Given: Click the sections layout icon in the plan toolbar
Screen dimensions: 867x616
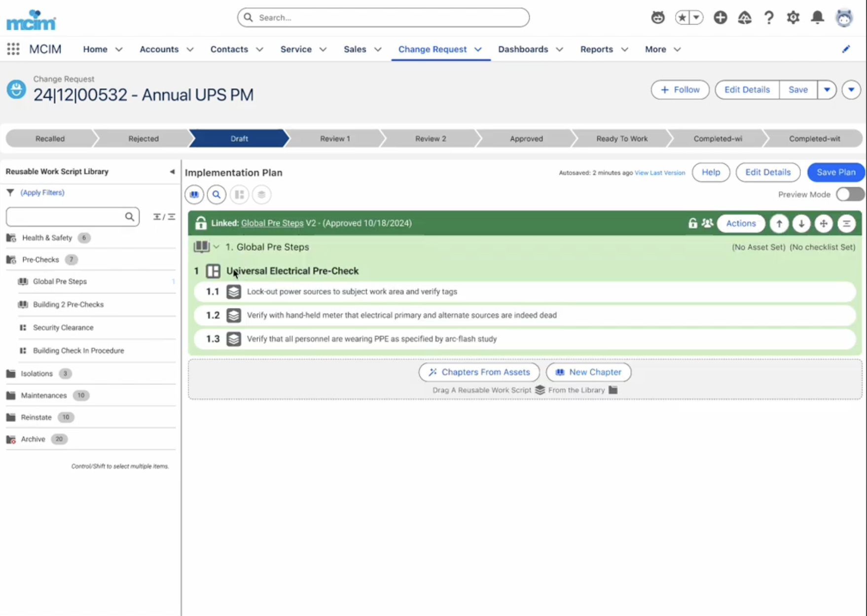Looking at the screenshot, I should coord(239,195).
